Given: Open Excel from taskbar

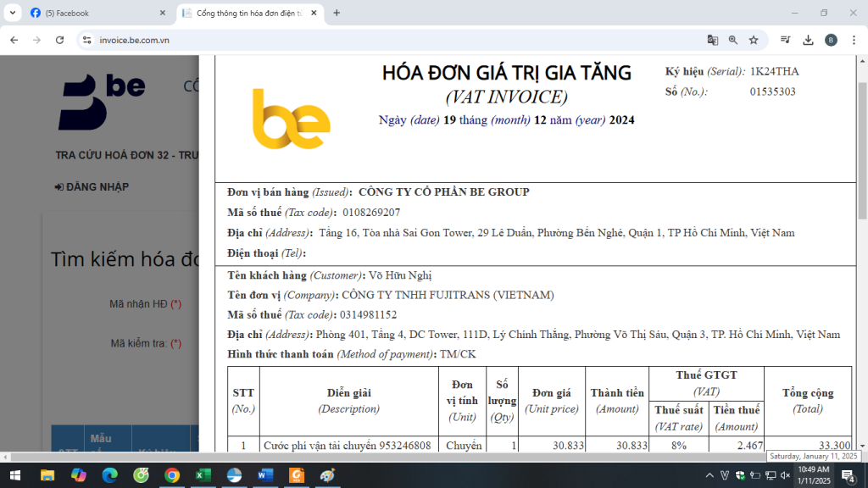Looking at the screenshot, I should click(x=203, y=475).
